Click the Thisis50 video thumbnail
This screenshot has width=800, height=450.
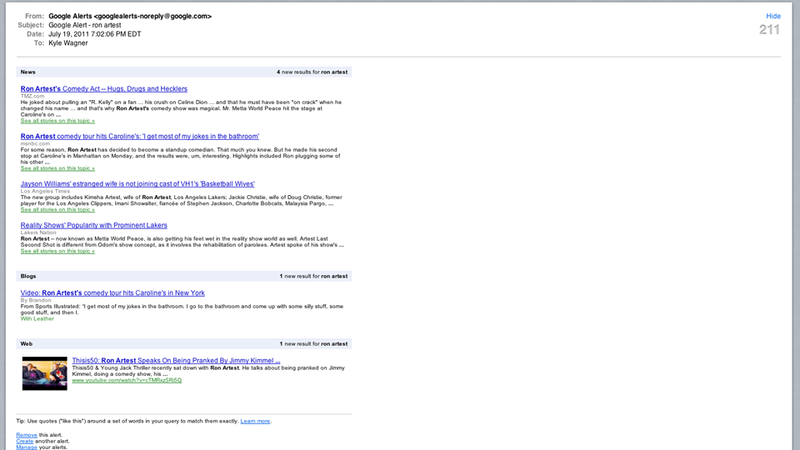tap(44, 373)
